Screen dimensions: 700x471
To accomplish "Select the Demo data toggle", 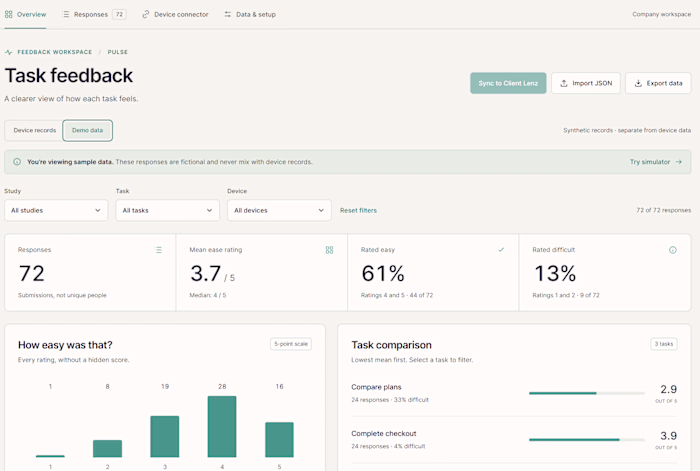I will [88, 130].
